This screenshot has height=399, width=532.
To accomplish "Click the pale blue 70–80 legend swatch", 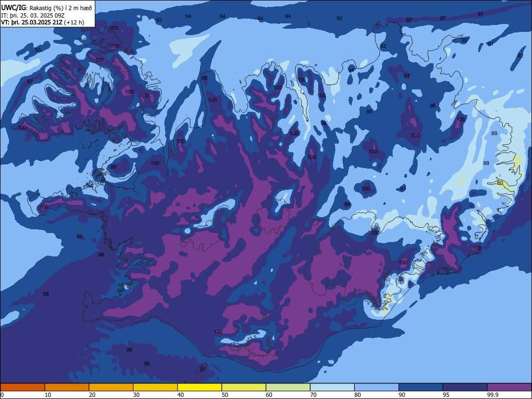I will 332,387.
